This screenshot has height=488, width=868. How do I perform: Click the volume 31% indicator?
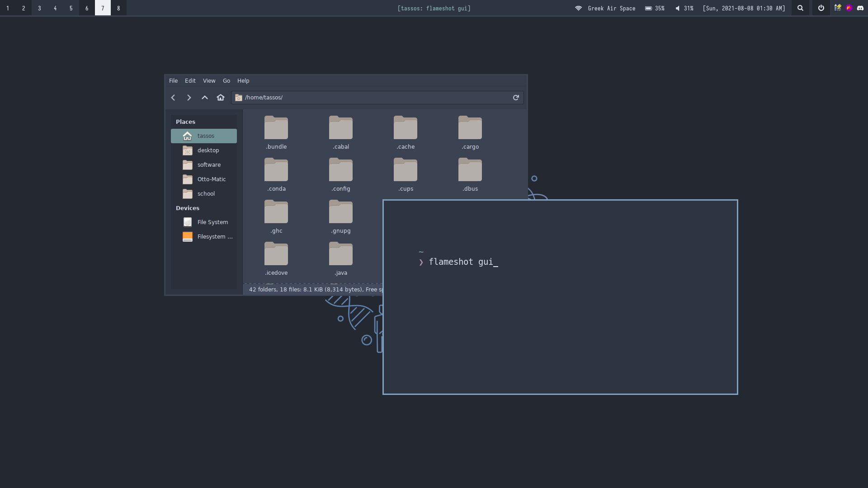(x=684, y=8)
